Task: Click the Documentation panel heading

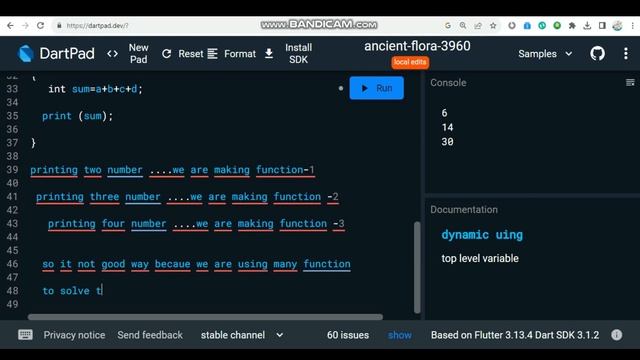Action: (x=464, y=209)
